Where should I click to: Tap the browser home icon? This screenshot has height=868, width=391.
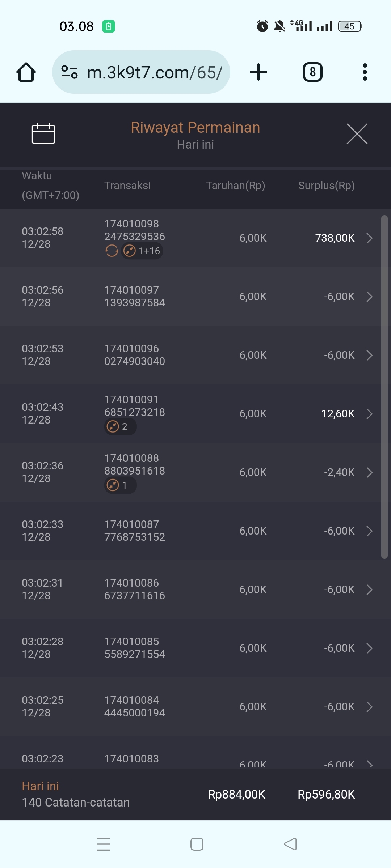coord(26,72)
